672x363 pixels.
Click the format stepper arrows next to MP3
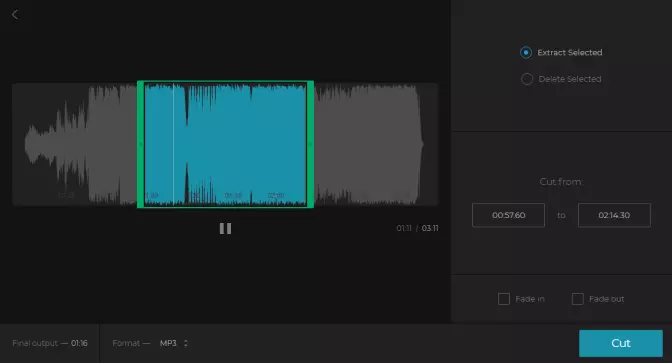tap(186, 343)
